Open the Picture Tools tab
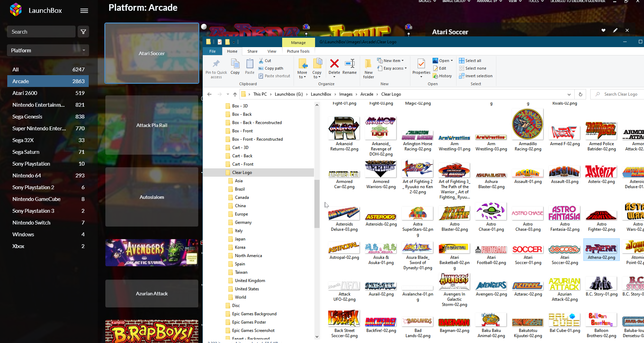The width and height of the screenshot is (644, 343). pyautogui.click(x=298, y=51)
